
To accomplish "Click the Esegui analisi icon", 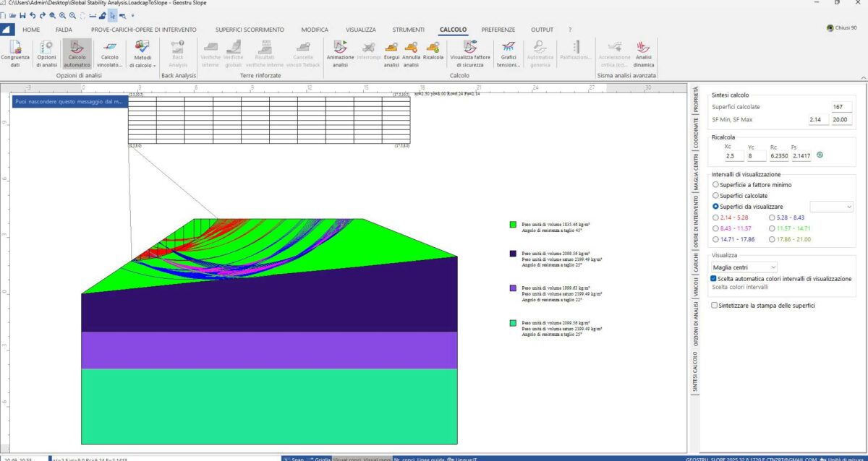I will (391, 54).
